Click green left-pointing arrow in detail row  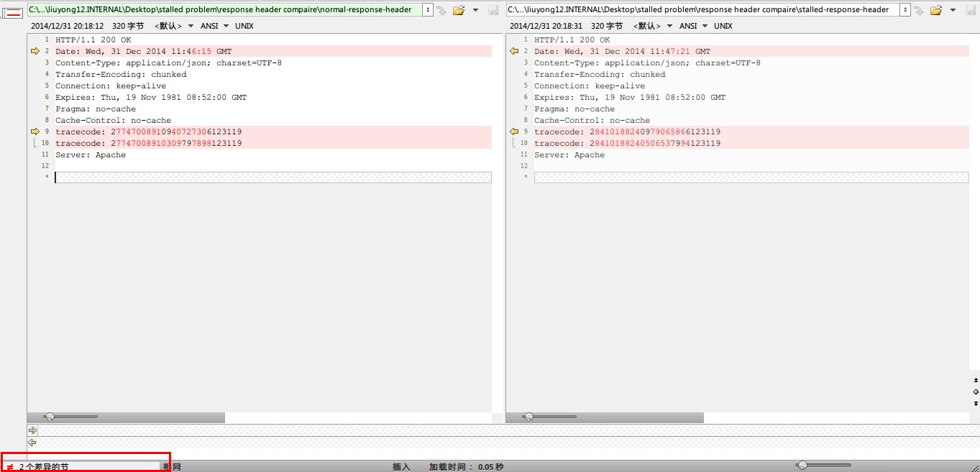(x=32, y=443)
